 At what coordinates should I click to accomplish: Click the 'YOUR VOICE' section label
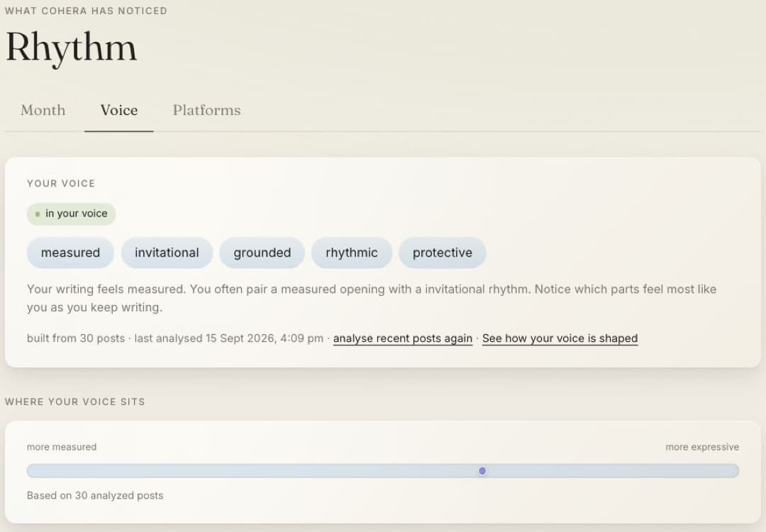[61, 183]
